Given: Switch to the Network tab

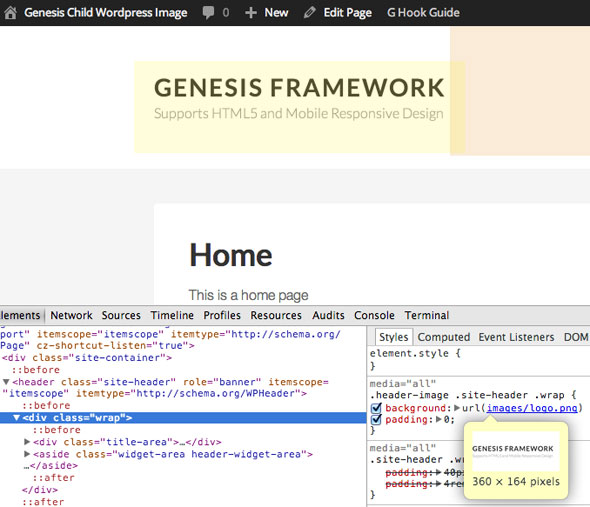Looking at the screenshot, I should click(71, 315).
